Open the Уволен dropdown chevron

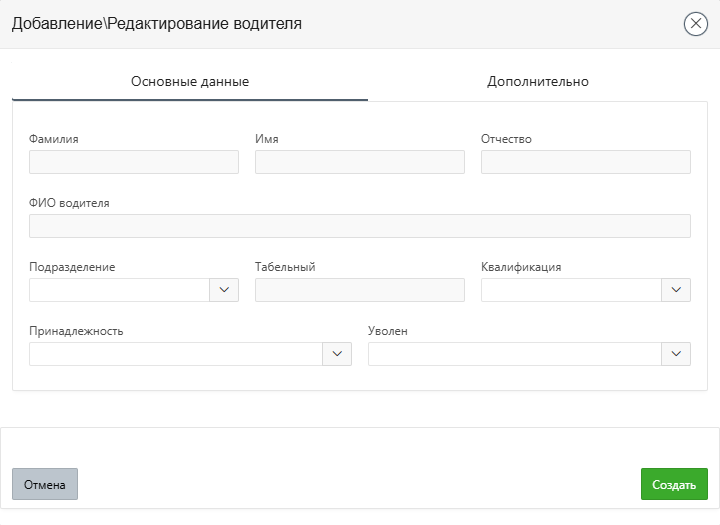click(x=676, y=354)
